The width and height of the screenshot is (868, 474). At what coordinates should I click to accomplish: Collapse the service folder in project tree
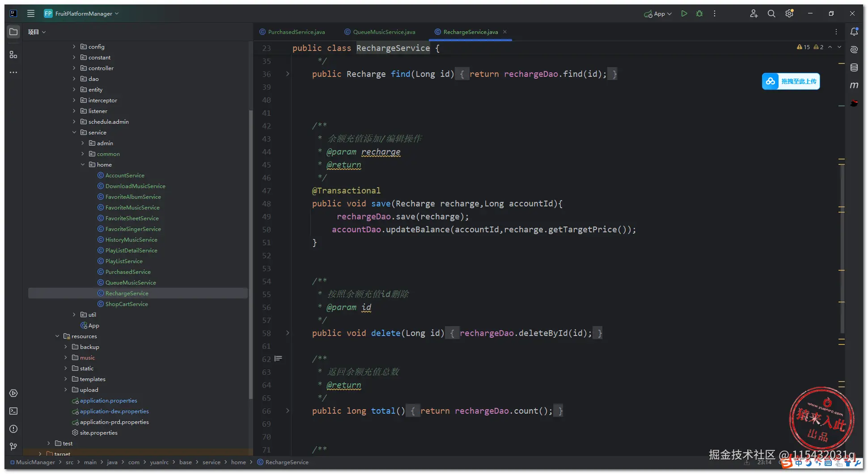pos(74,133)
